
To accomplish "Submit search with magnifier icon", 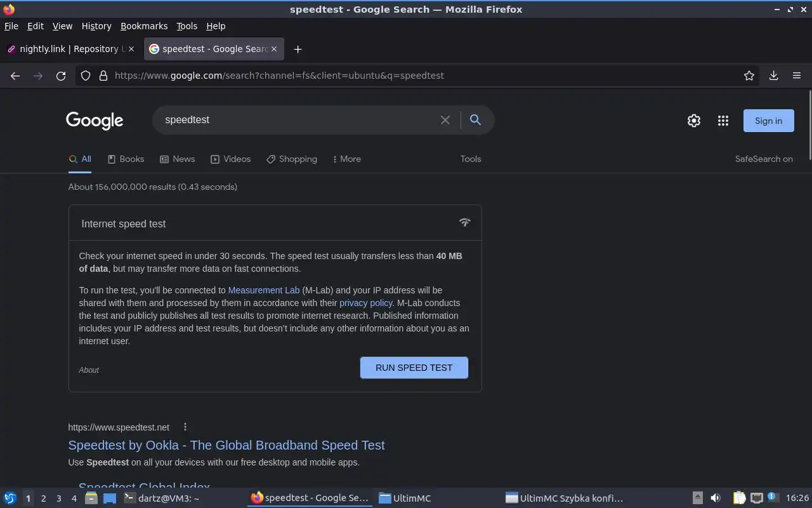I will click(475, 119).
